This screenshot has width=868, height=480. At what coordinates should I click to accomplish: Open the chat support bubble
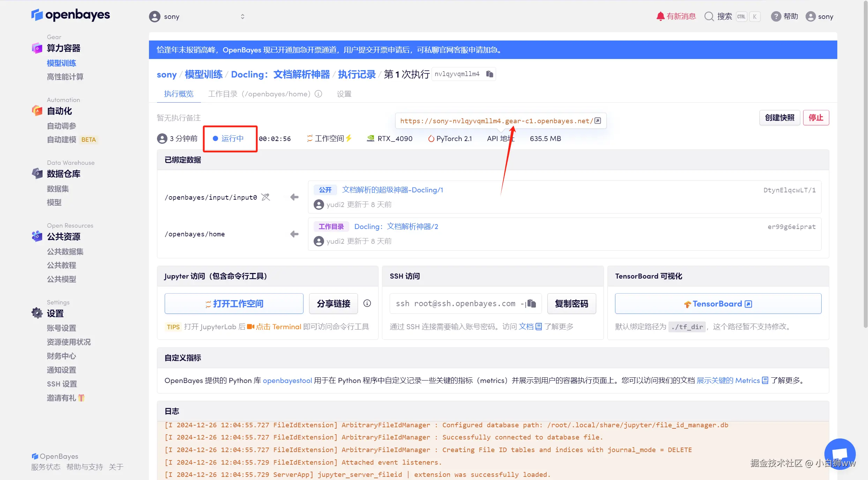[839, 454]
